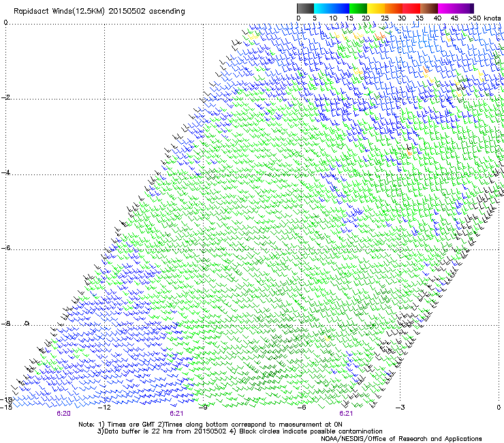504x443 pixels.
Task: Click the -6 longitude axis label
Action: point(302,408)
